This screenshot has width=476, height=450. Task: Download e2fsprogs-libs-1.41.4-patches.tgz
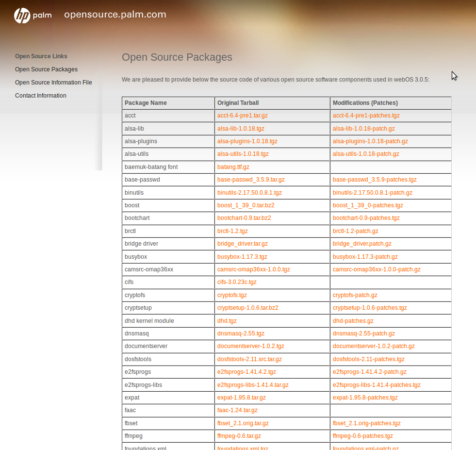377,385
